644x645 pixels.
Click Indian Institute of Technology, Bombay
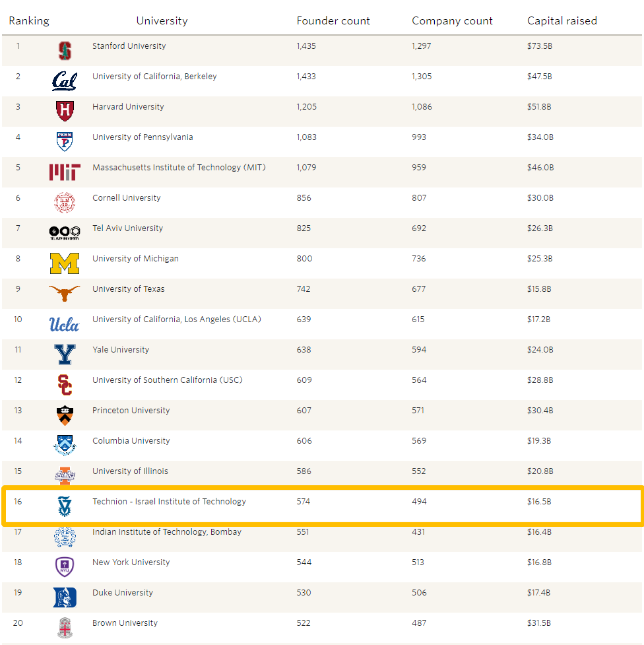click(167, 532)
